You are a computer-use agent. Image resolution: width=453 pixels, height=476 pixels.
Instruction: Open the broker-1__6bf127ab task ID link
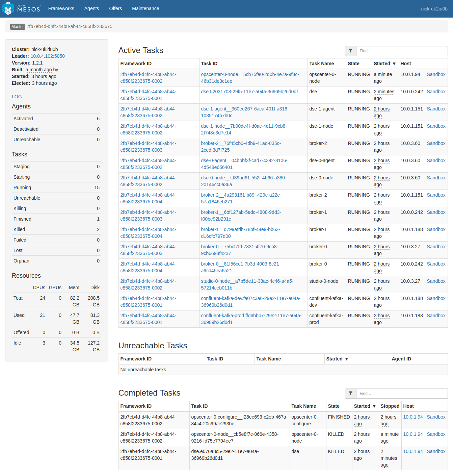241,216
